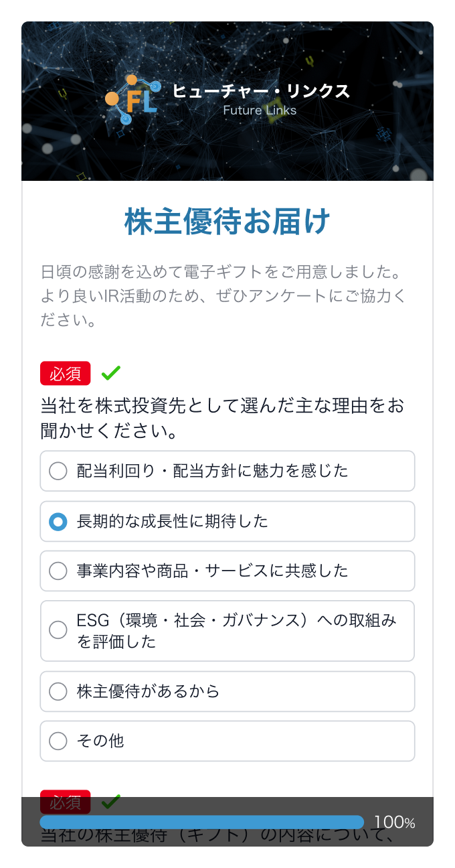Click the Future Links subtitle in the header
455x868 pixels.
pyautogui.click(x=260, y=110)
